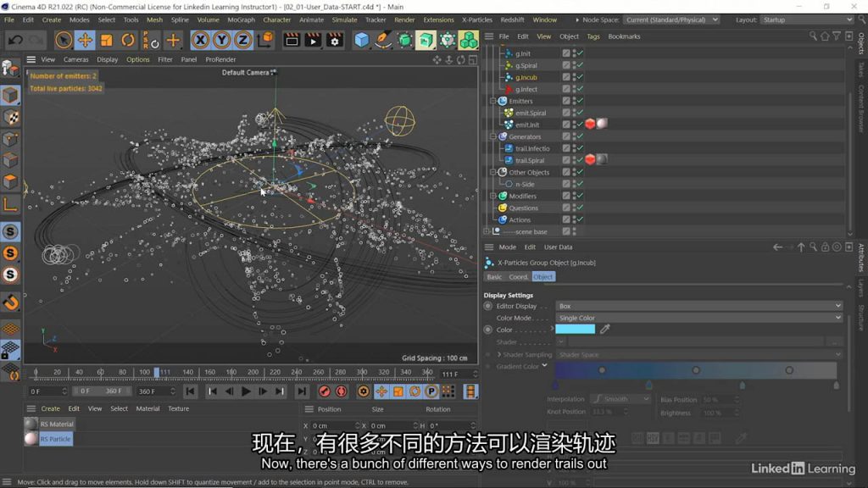Open Object Manager Tags menu
868x488 pixels.
click(593, 36)
